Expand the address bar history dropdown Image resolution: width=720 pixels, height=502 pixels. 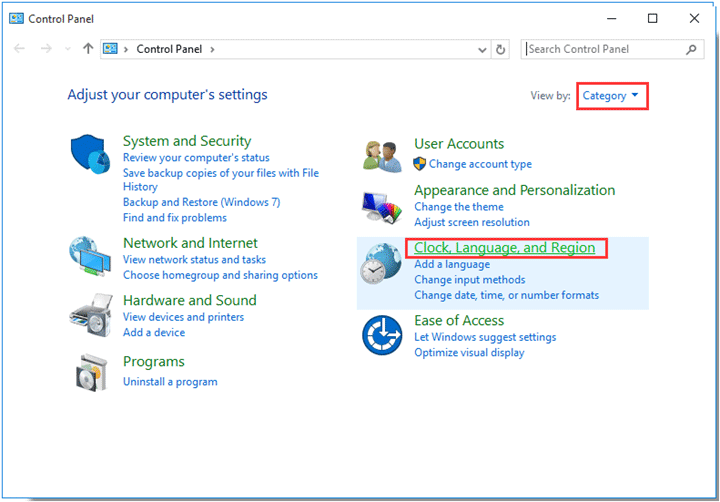click(482, 49)
